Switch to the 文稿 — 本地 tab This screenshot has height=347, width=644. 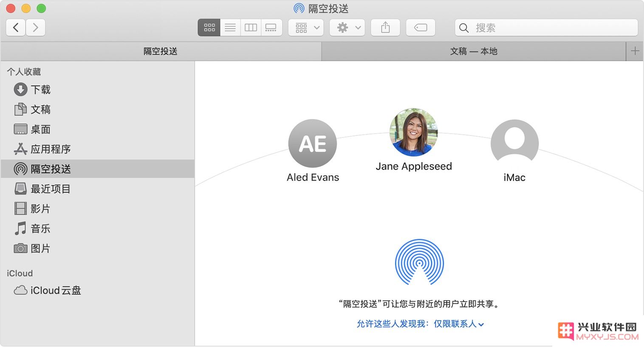coord(474,51)
